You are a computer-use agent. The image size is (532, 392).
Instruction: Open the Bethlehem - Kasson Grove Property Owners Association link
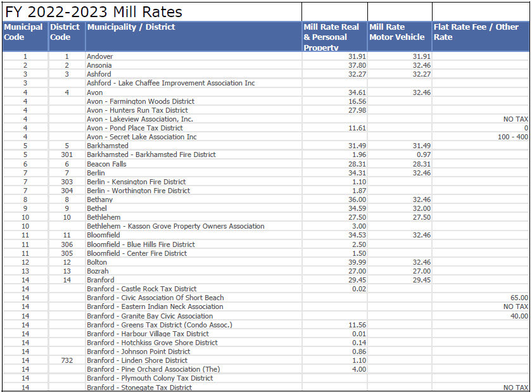point(174,226)
